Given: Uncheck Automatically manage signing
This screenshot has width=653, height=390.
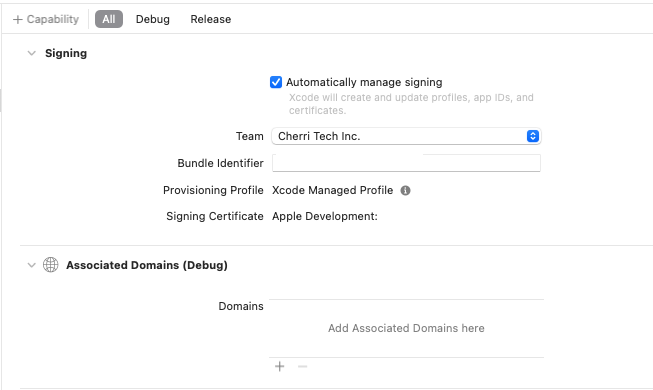Looking at the screenshot, I should pos(276,82).
